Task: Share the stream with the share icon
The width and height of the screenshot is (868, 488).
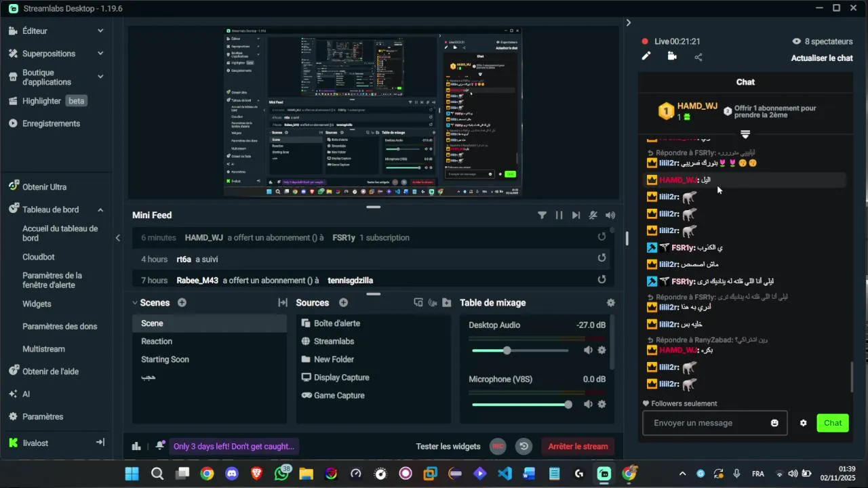Action: click(698, 57)
